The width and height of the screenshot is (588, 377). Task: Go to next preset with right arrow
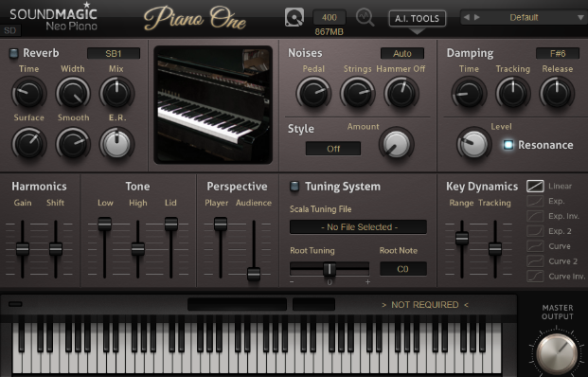tap(476, 17)
